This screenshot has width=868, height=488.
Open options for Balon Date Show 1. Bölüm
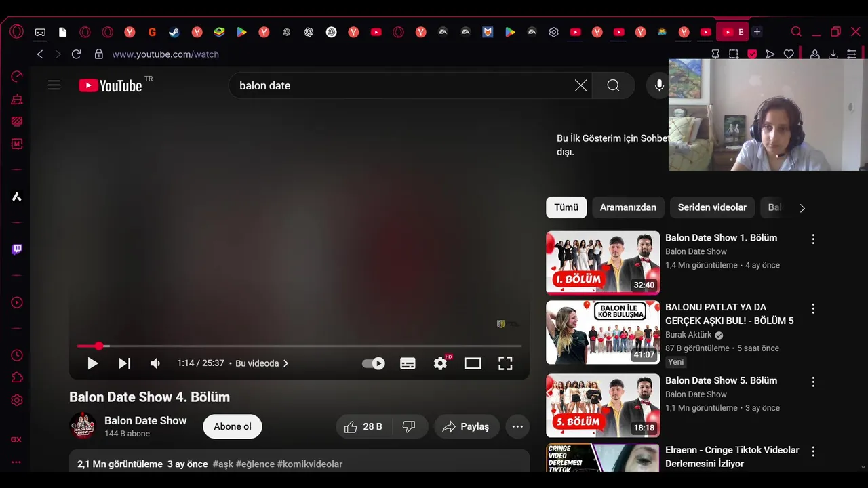tap(813, 239)
